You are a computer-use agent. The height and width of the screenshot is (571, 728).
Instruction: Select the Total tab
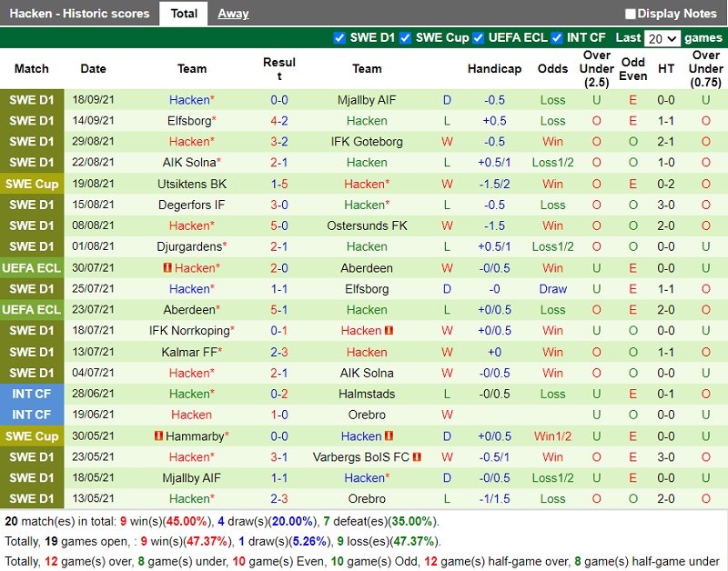(x=184, y=14)
